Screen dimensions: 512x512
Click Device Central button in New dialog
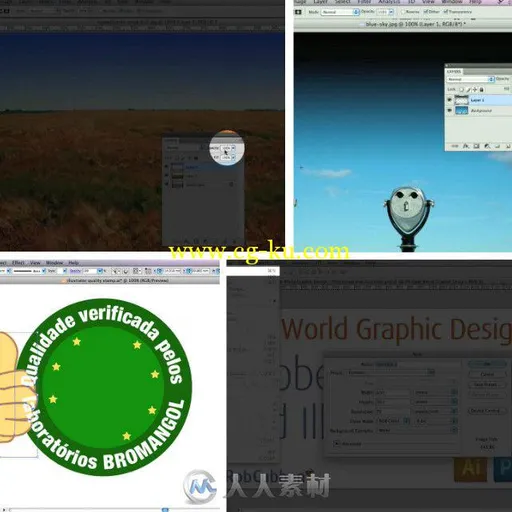tap(487, 411)
